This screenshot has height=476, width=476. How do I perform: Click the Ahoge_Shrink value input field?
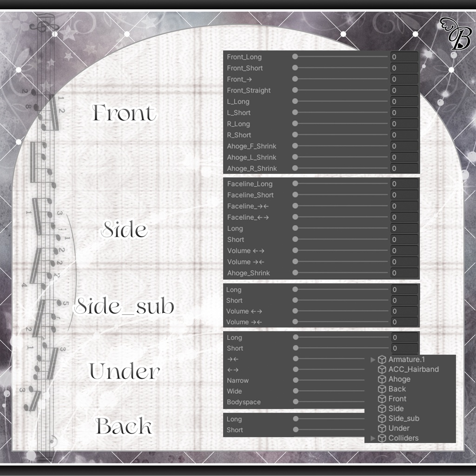pyautogui.click(x=404, y=273)
